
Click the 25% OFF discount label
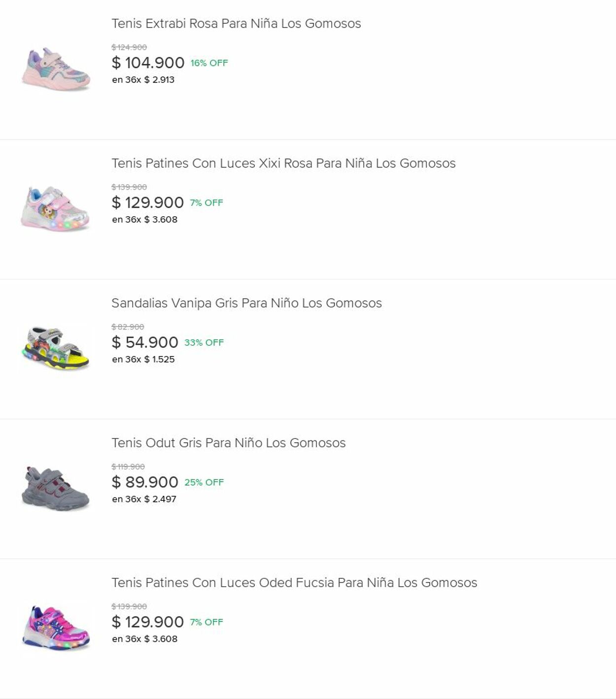204,482
